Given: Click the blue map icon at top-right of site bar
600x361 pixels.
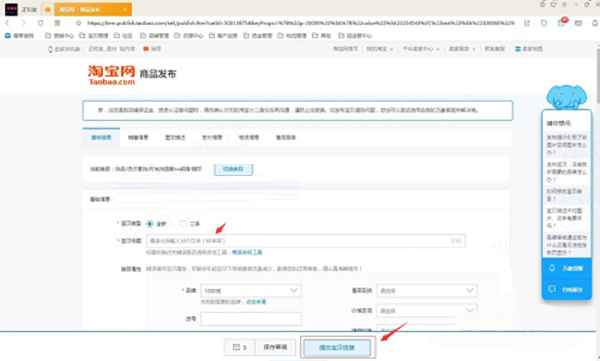Looking at the screenshot, I should click(x=518, y=49).
